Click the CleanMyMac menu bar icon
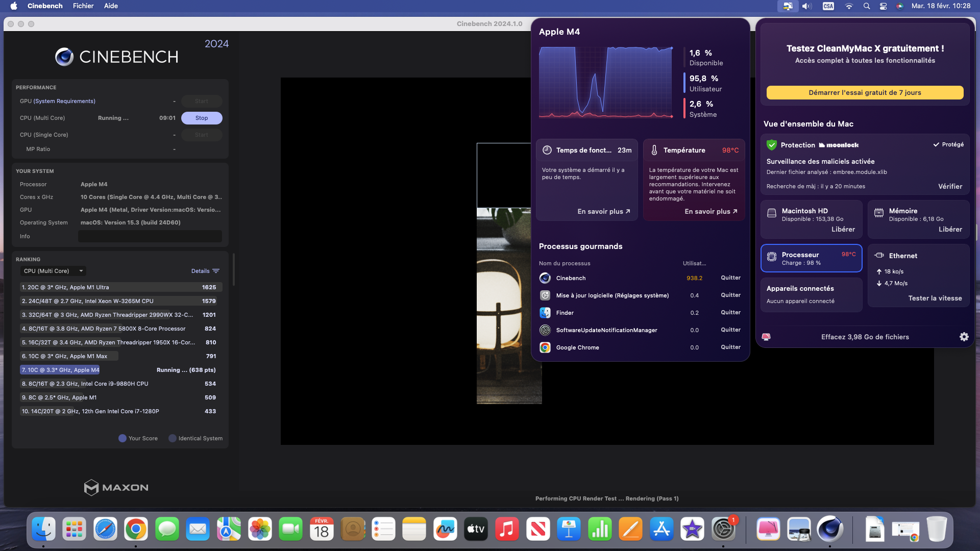The width and height of the screenshot is (980, 551). (x=788, y=6)
